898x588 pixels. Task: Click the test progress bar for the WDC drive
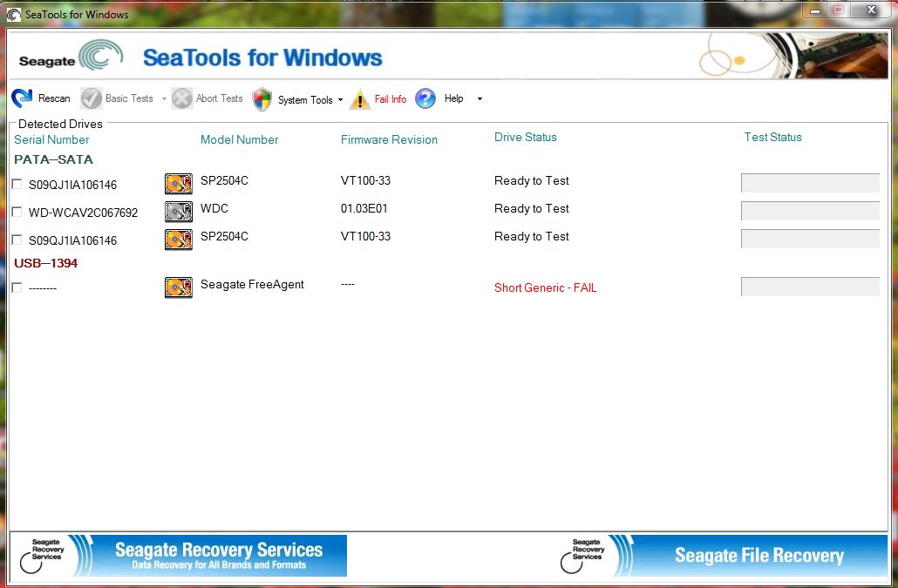(x=810, y=211)
